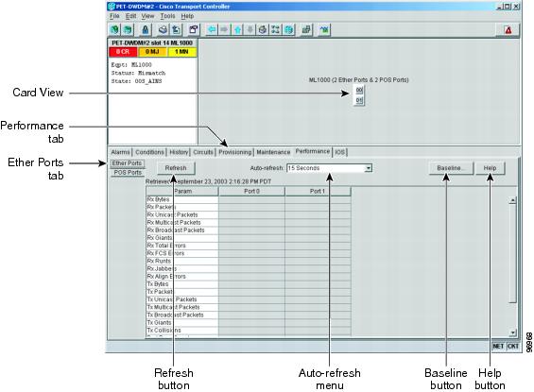The width and height of the screenshot is (534, 392).
Task: Click the blue padlock lock-node icon
Action: pyautogui.click(x=146, y=30)
